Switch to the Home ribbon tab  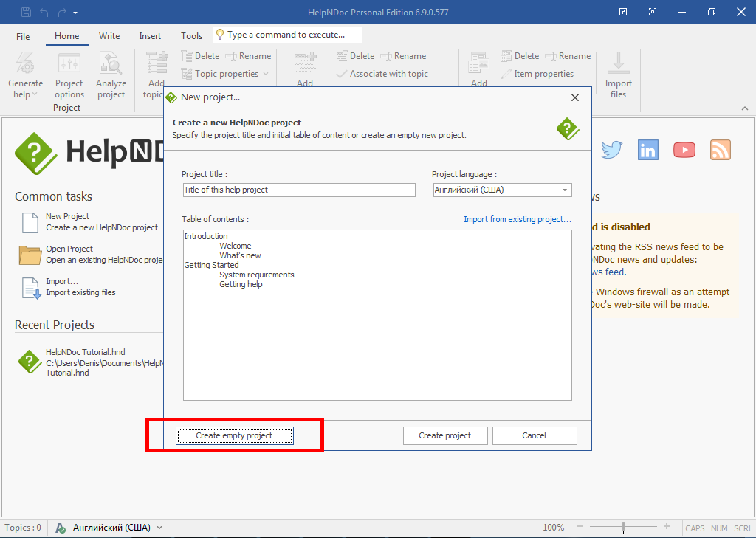pyautogui.click(x=66, y=36)
